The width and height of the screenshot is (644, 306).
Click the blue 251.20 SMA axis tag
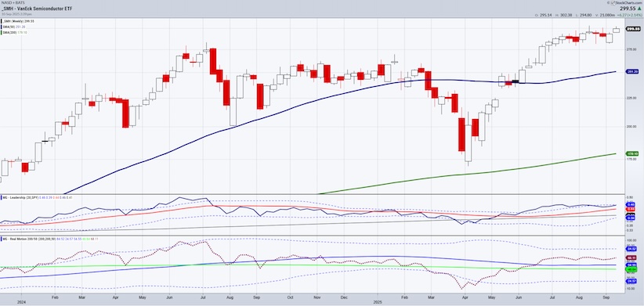tap(631, 71)
